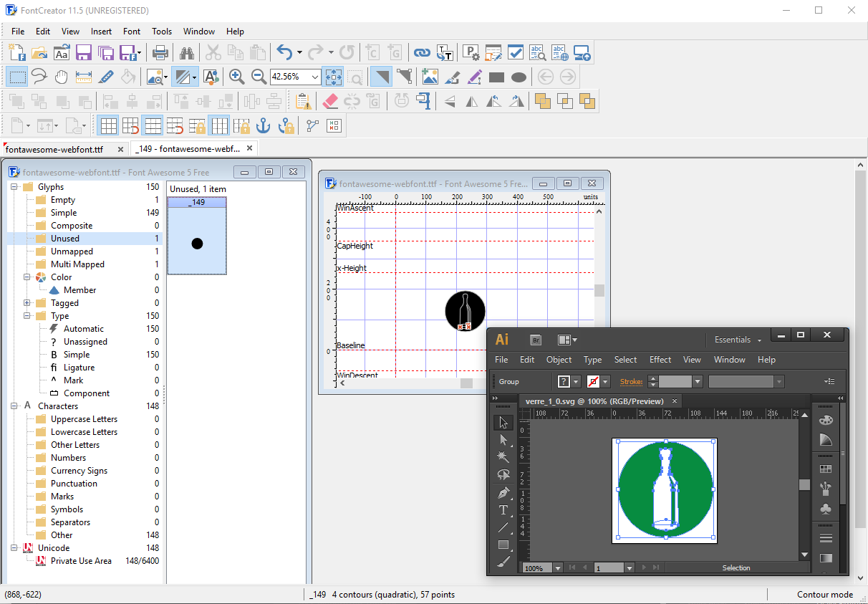This screenshot has height=604, width=868.
Task: Click the New font icon in FontCreator toolbar
Action: [x=17, y=52]
